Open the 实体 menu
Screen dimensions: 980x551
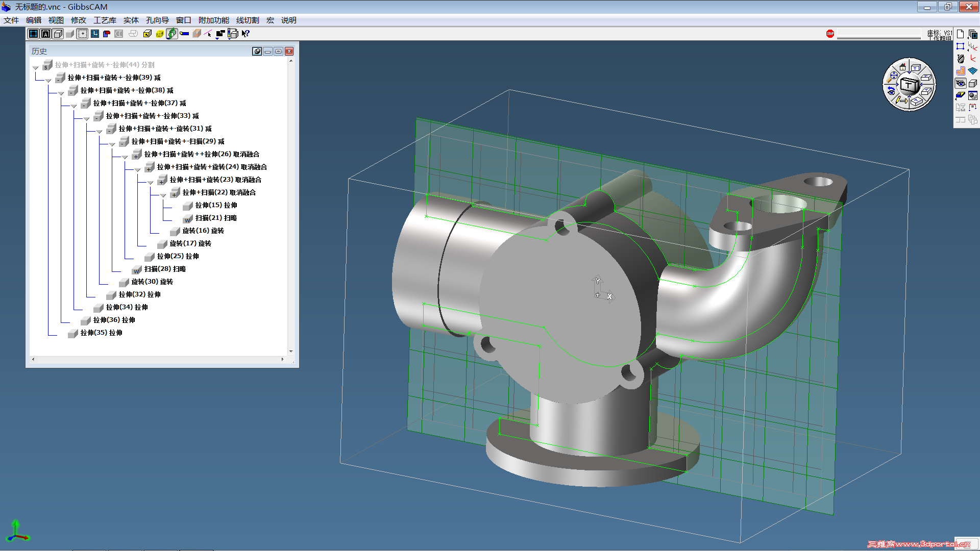pyautogui.click(x=131, y=20)
